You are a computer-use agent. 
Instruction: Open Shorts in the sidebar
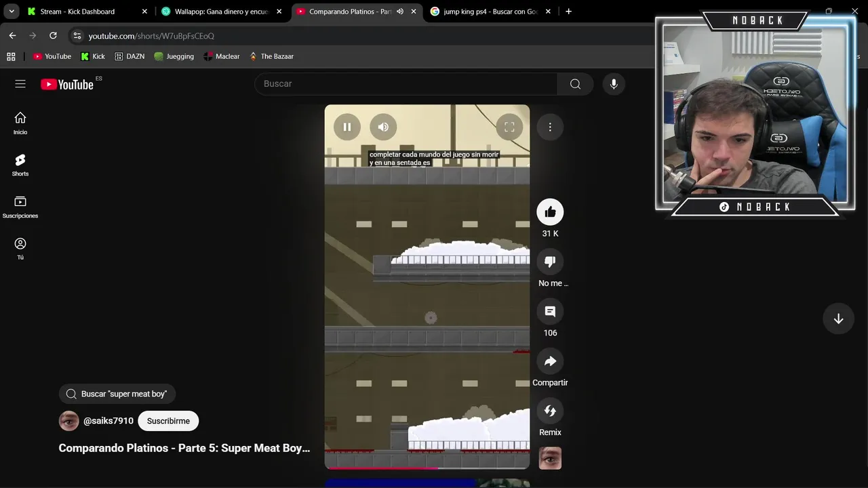coord(20,165)
